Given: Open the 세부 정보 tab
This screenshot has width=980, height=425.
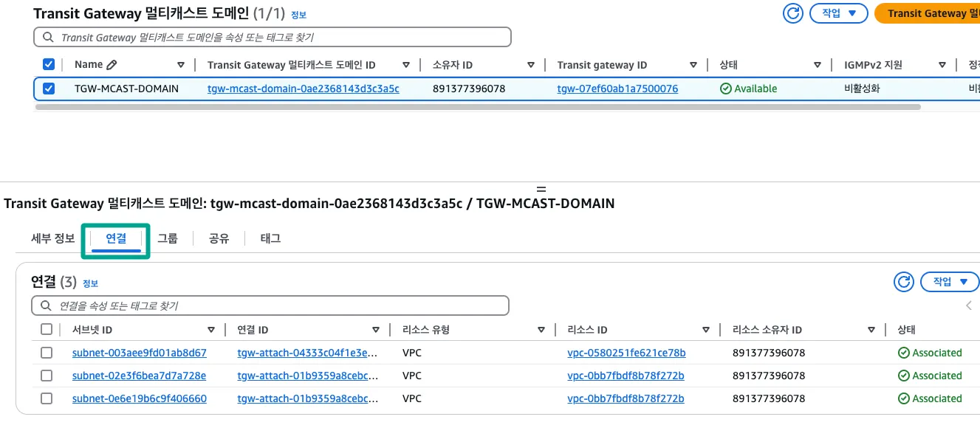Looking at the screenshot, I should coord(53,238).
